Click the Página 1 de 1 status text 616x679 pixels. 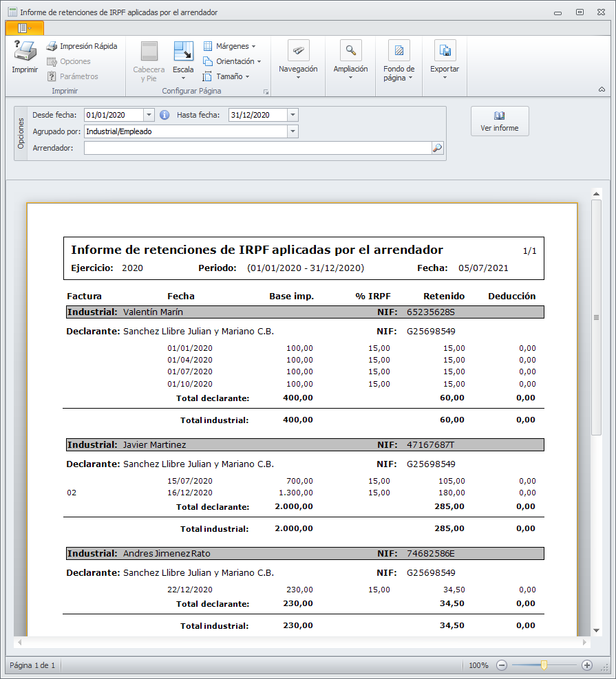32,665
